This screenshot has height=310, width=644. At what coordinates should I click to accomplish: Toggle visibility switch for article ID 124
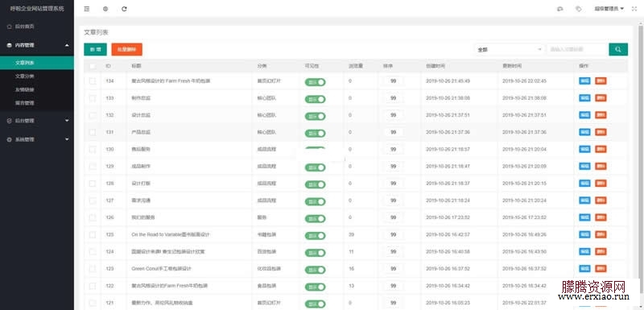coord(315,253)
